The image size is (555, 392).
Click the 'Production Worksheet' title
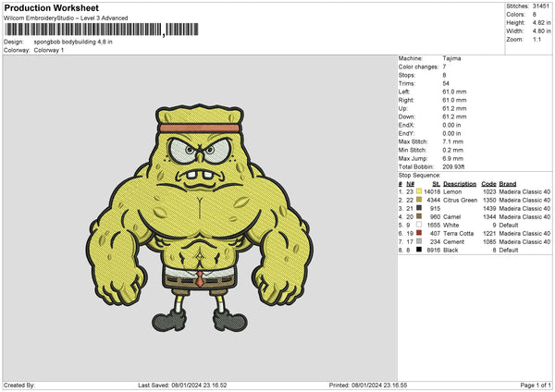point(51,7)
